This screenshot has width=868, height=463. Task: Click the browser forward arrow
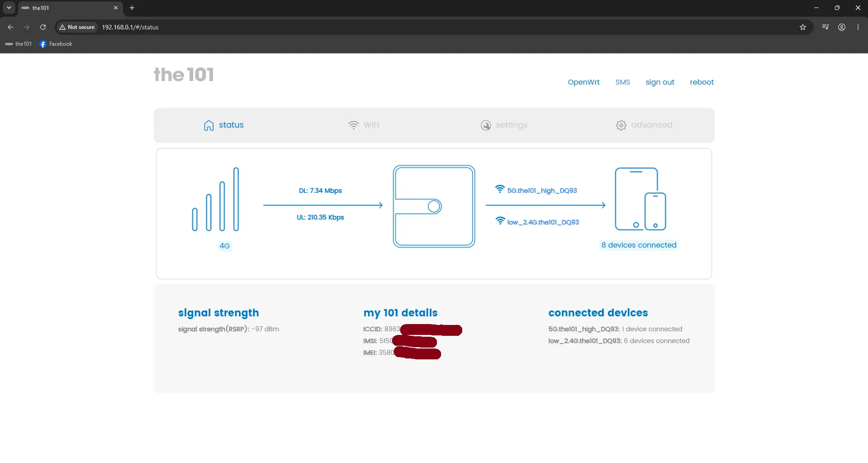(x=27, y=27)
